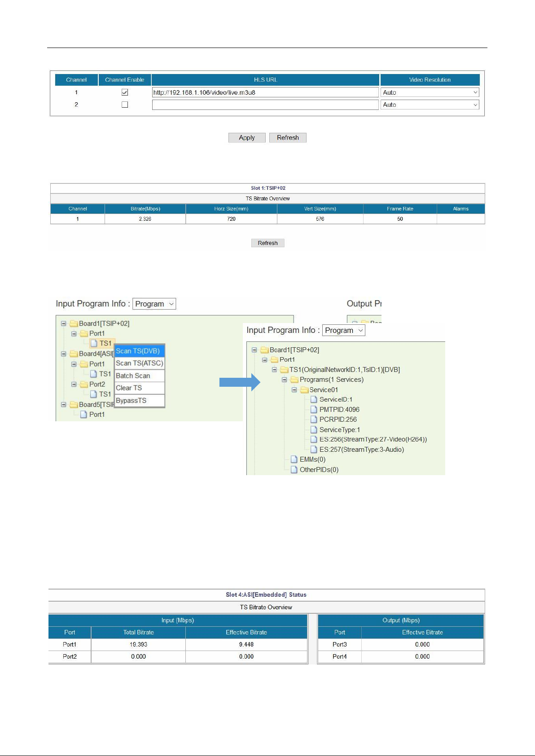This screenshot has height=756, width=535.
Task: Click the ES:257 audio stream file icon
Action: tap(314, 449)
